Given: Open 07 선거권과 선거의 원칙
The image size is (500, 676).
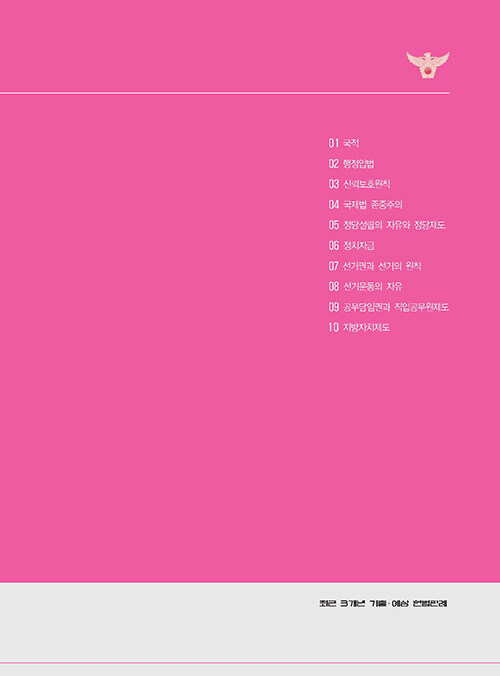Looking at the screenshot, I should coord(375,266).
